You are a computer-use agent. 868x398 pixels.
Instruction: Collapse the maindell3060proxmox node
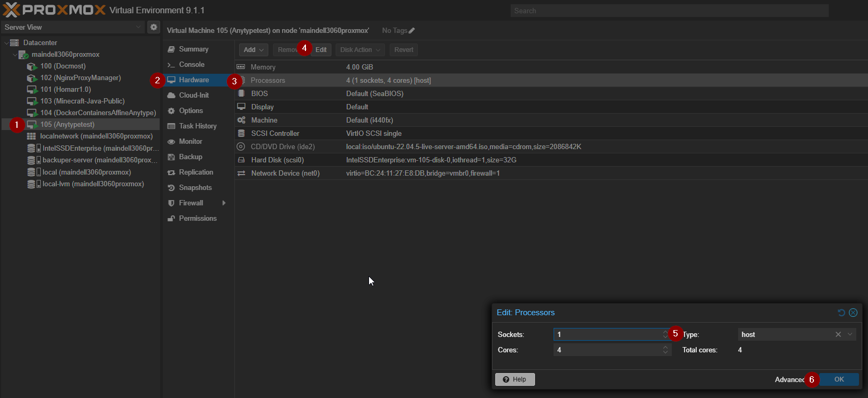click(15, 55)
